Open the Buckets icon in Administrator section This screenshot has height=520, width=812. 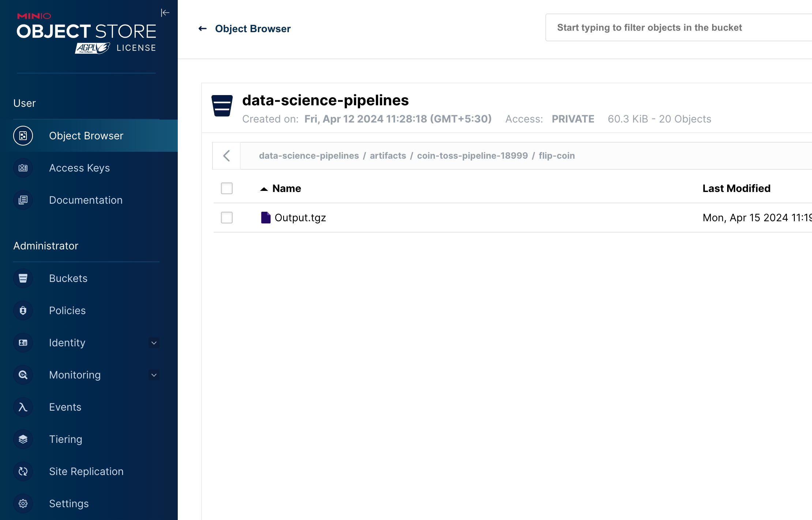point(23,278)
